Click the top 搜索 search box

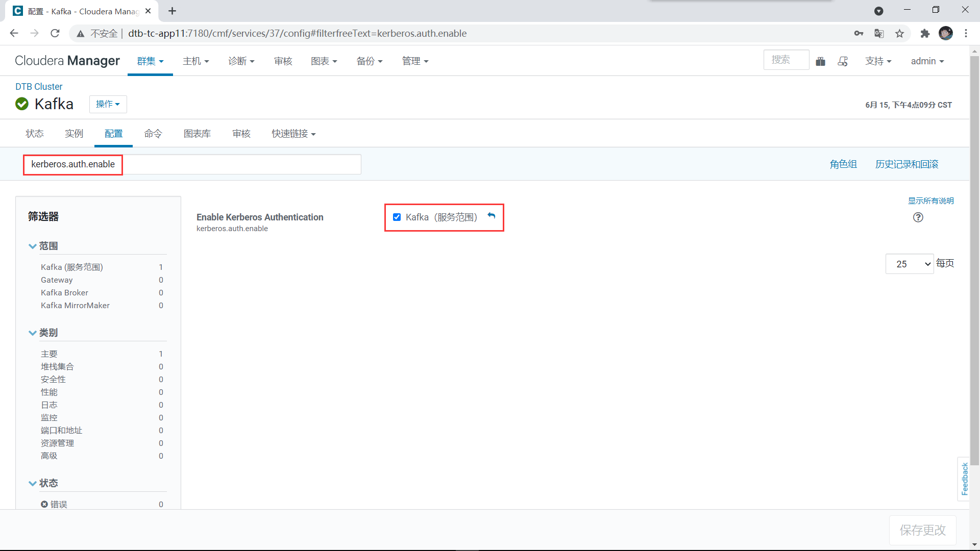coord(786,60)
